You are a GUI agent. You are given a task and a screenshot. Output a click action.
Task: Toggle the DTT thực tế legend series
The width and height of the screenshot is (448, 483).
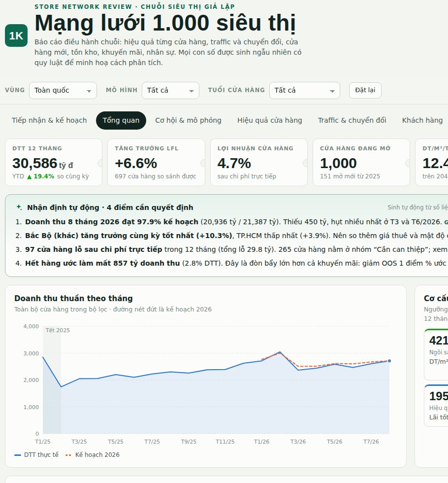pyautogui.click(x=36, y=455)
